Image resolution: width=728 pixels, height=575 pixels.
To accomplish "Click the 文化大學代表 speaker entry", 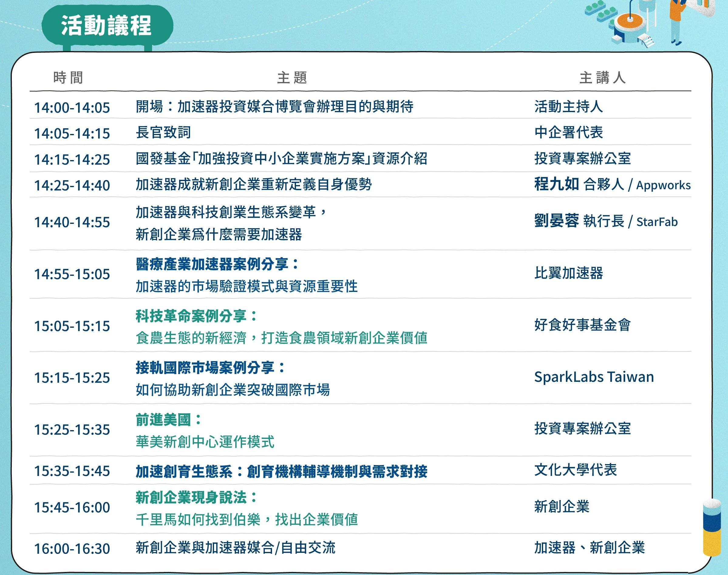I will click(x=576, y=470).
